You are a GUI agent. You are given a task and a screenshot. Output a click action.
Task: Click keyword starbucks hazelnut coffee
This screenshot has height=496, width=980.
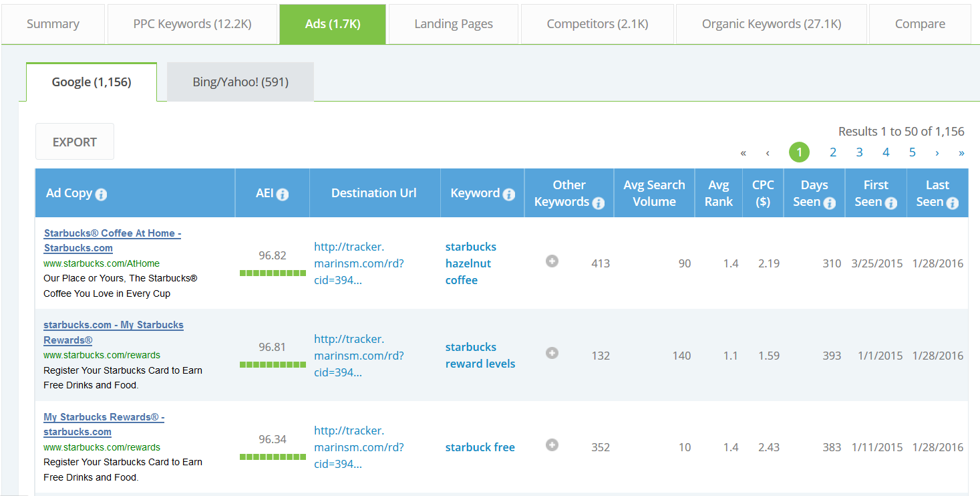click(x=471, y=263)
